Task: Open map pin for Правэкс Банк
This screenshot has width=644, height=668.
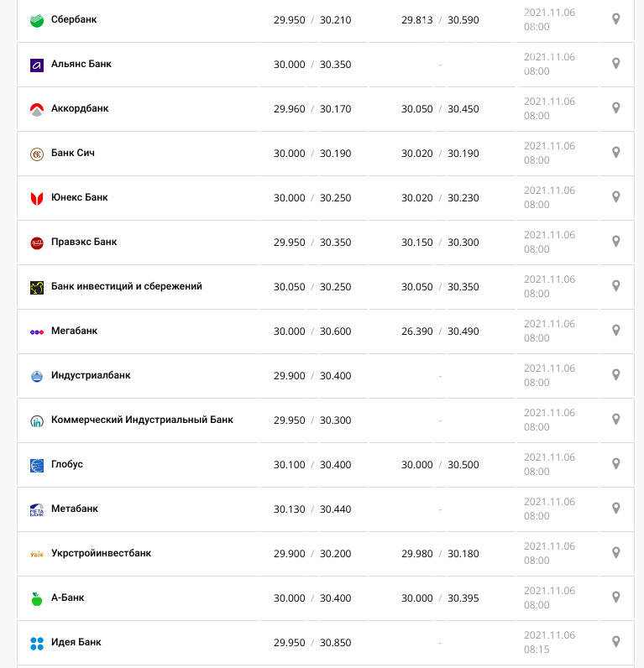Action: [x=615, y=241]
